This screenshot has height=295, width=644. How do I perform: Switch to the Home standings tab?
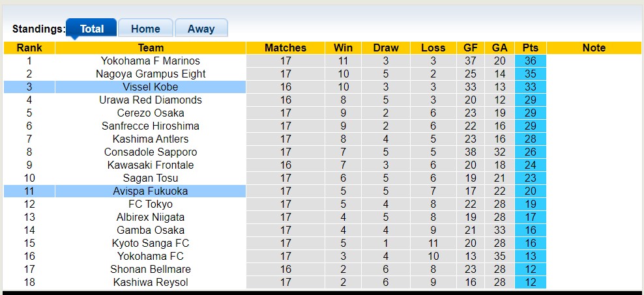145,29
